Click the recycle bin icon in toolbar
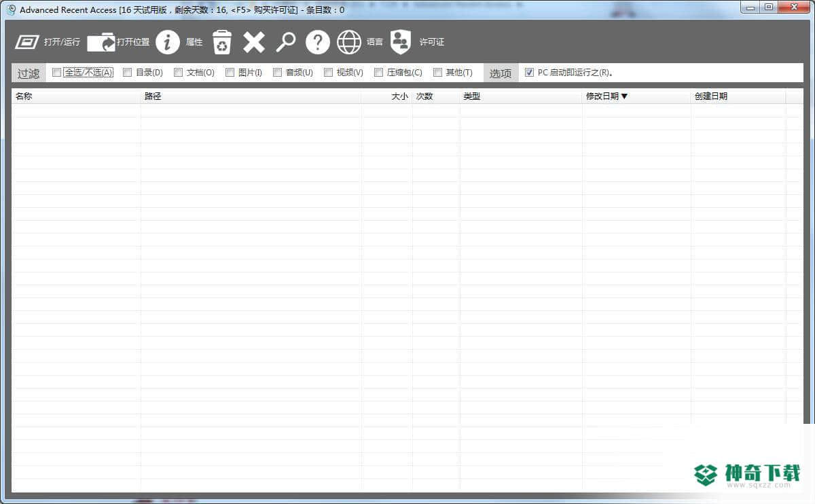 click(222, 42)
